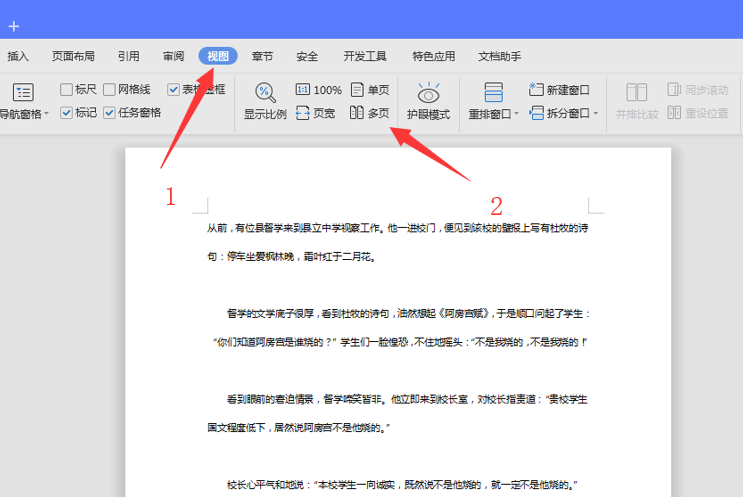Open the 文档助手 tab
This screenshot has width=743, height=497.
click(499, 56)
